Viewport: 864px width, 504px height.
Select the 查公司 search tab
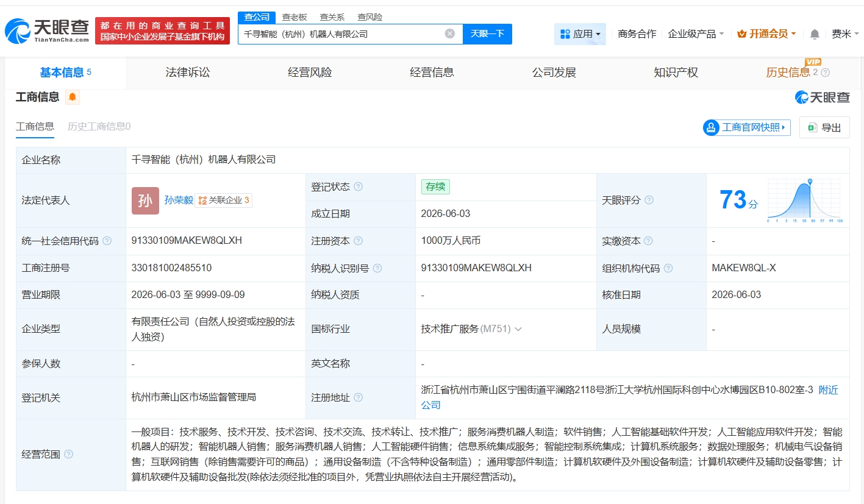[257, 17]
